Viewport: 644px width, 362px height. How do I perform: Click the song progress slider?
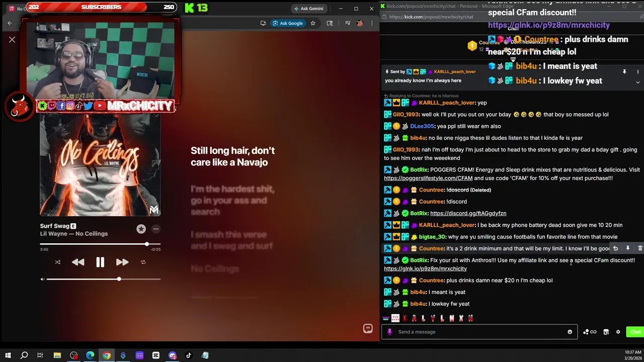click(x=100, y=244)
